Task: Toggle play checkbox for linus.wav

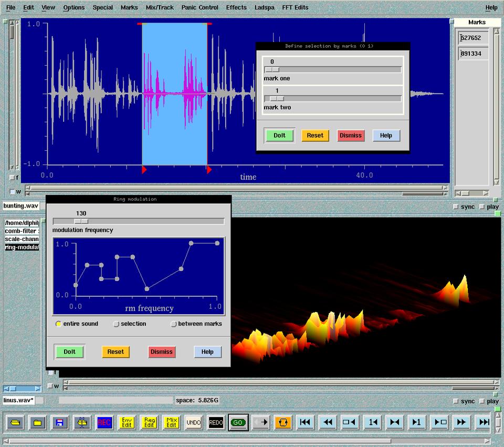Action: click(x=482, y=401)
